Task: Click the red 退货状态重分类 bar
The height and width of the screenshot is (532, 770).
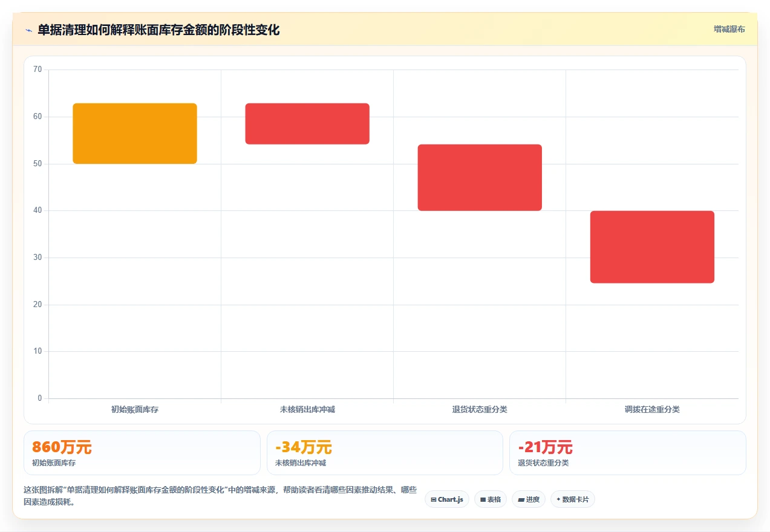Action: point(480,178)
